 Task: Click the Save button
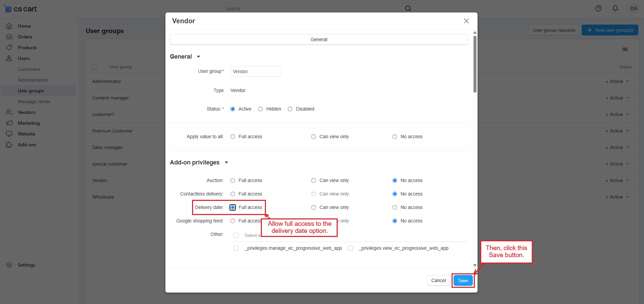[x=463, y=280]
